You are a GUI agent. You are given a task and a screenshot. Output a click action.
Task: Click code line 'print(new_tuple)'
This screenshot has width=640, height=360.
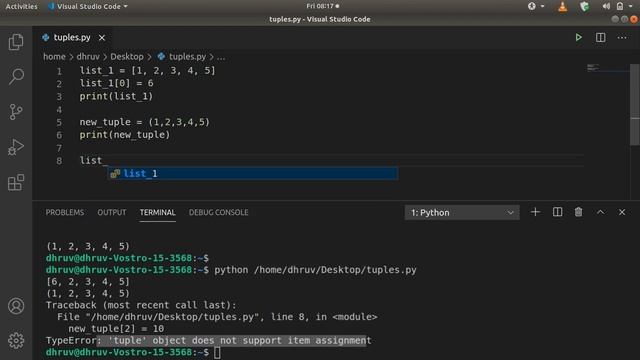124,135
